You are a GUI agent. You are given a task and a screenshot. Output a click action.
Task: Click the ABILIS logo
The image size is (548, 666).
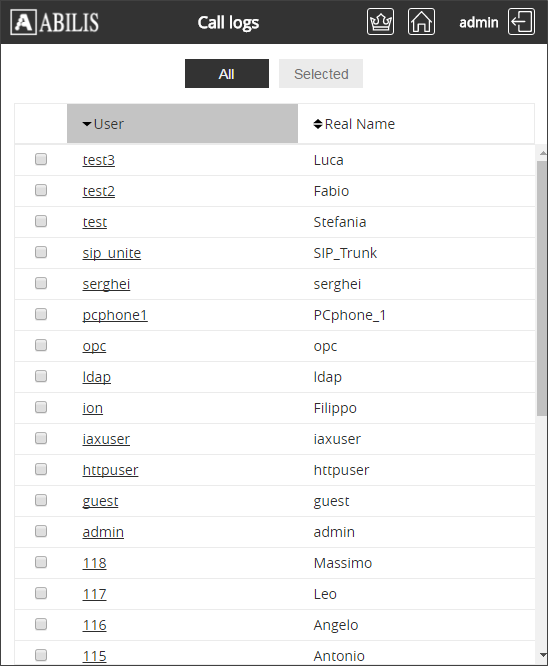coord(55,22)
